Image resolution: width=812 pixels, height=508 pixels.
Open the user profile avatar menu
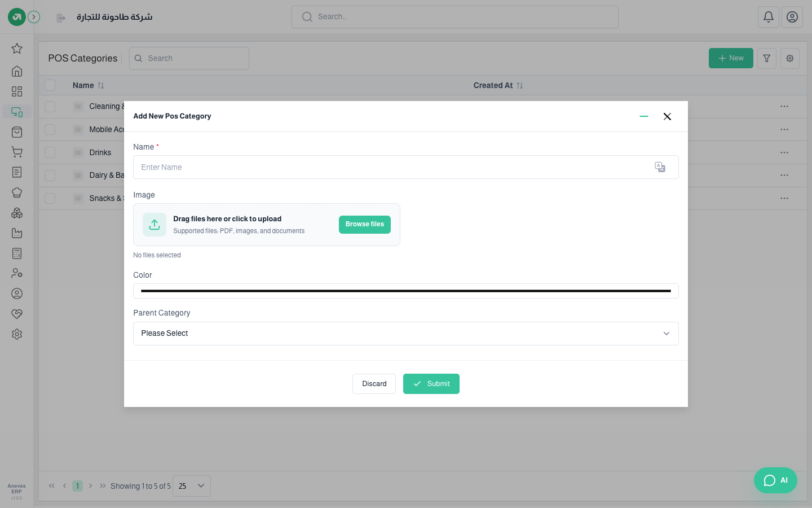pos(792,17)
